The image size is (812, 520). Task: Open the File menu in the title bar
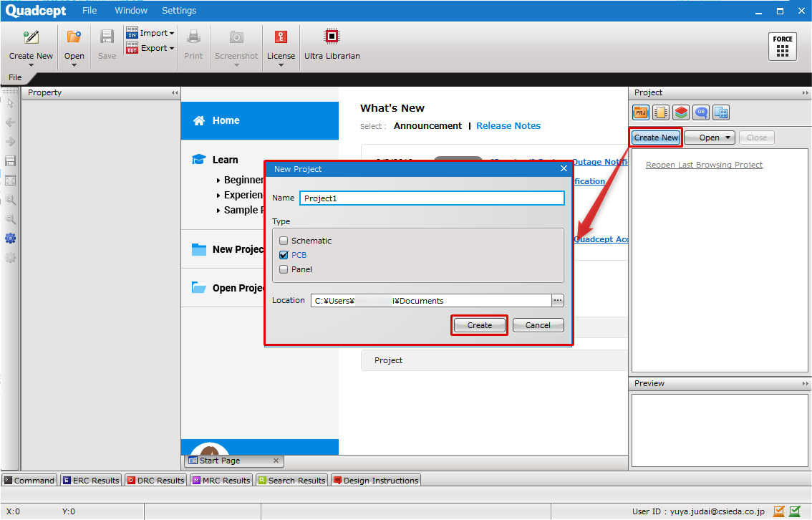tap(90, 10)
